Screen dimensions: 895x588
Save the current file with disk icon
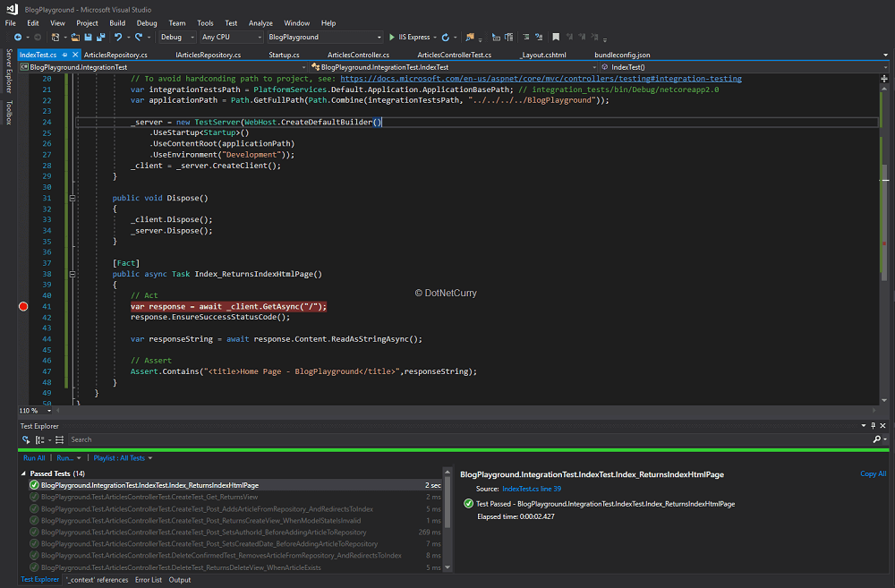(x=88, y=37)
